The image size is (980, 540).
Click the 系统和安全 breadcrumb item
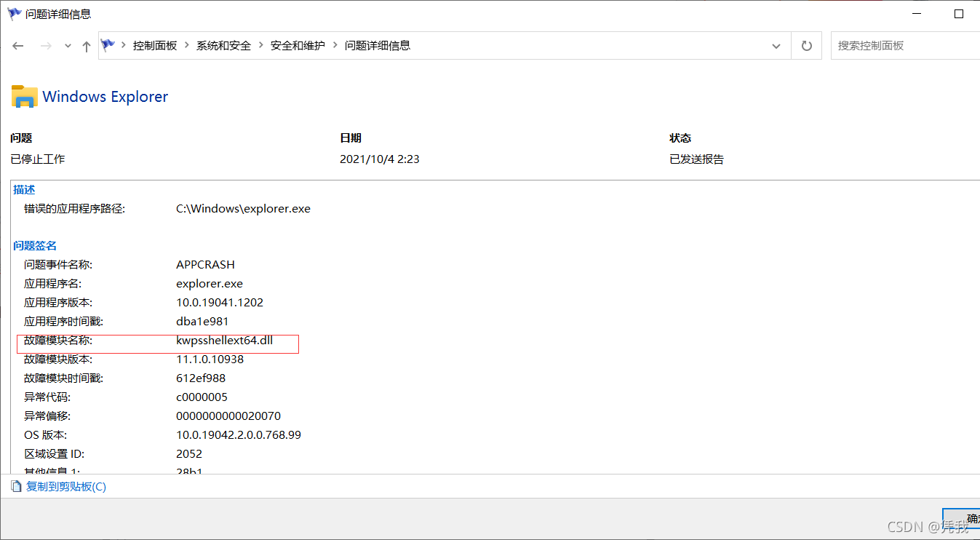pyautogui.click(x=223, y=45)
